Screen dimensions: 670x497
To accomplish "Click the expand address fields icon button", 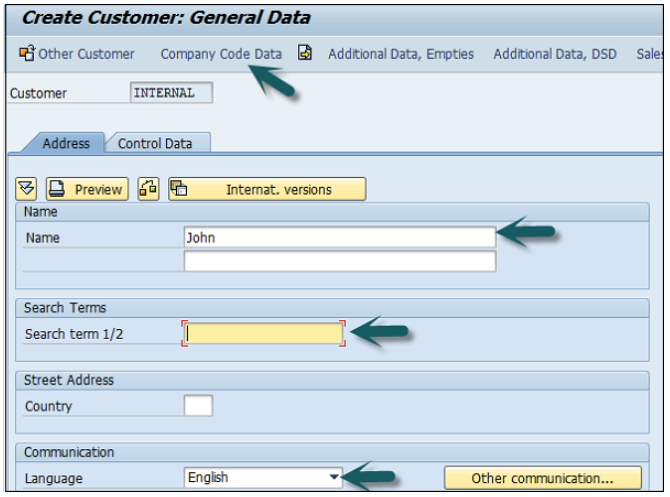I will [27, 189].
